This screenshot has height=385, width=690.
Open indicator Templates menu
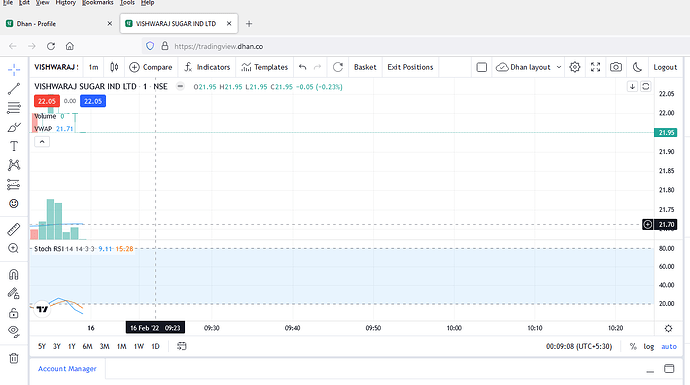pyautogui.click(x=265, y=67)
